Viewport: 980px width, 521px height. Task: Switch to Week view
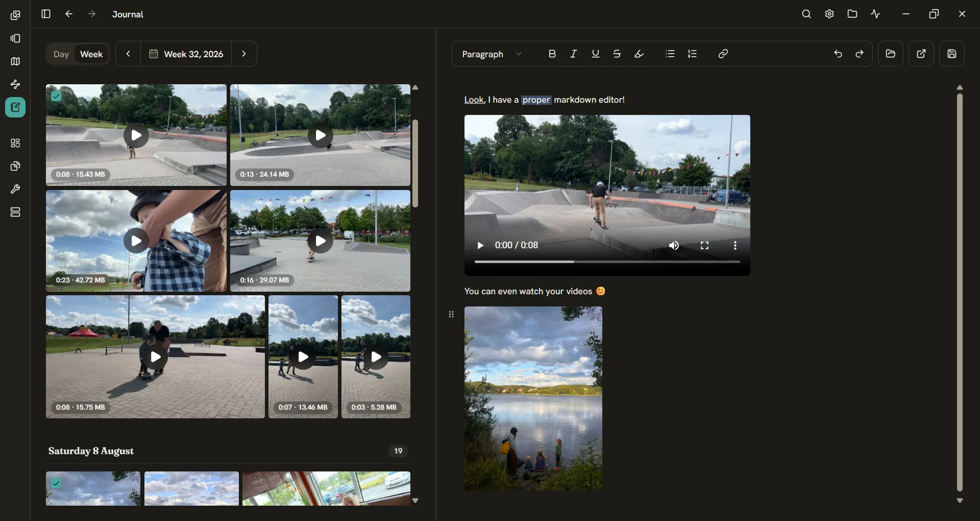click(91, 54)
